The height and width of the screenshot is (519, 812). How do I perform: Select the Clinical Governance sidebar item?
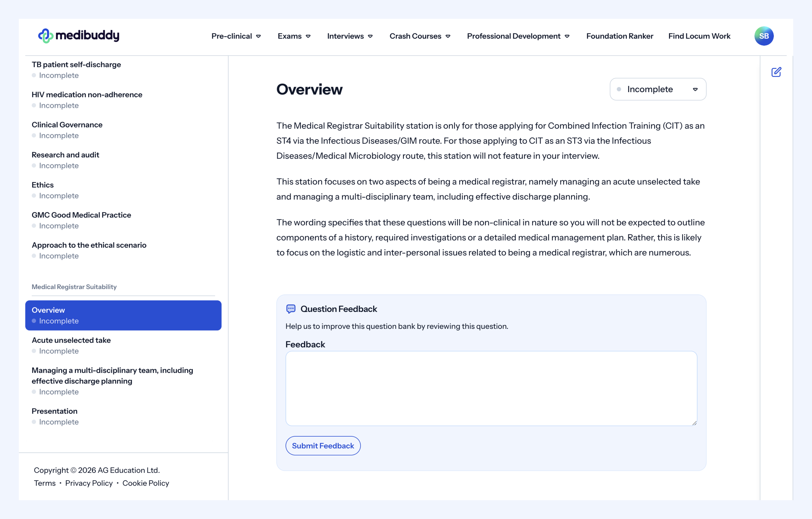tap(67, 125)
